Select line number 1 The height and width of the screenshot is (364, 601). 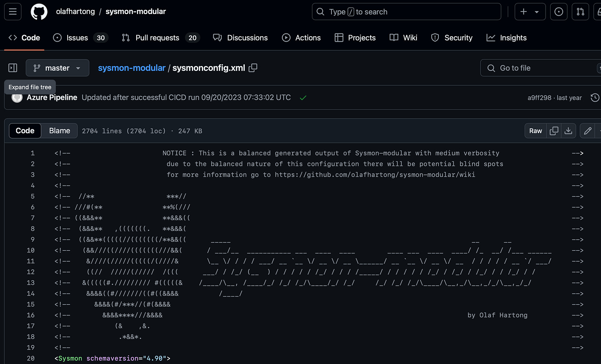click(x=33, y=153)
